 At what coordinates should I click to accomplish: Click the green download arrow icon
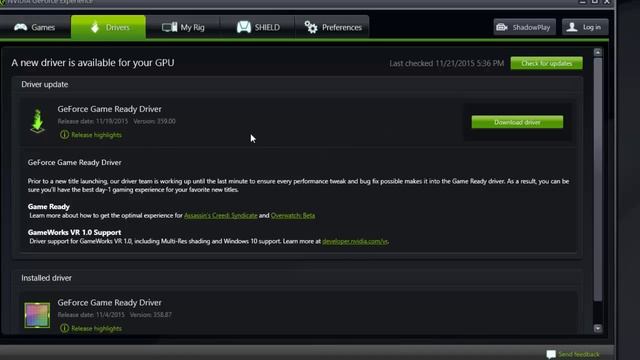click(x=38, y=121)
